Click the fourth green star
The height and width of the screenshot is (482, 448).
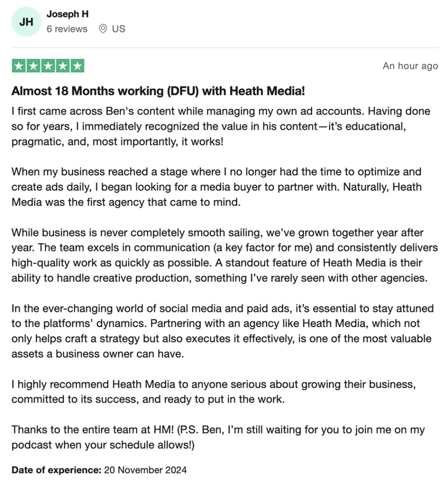(63, 66)
